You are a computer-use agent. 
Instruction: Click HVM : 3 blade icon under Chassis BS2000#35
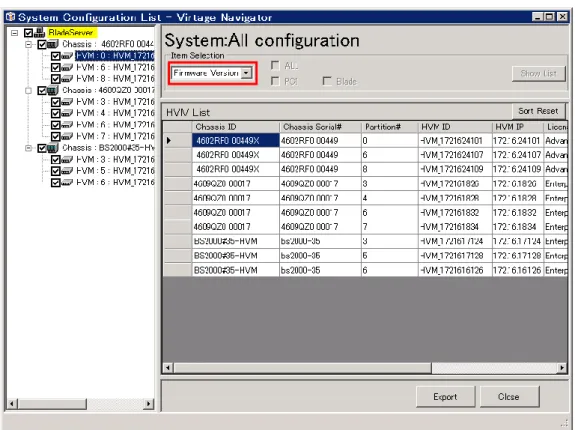click(x=67, y=159)
